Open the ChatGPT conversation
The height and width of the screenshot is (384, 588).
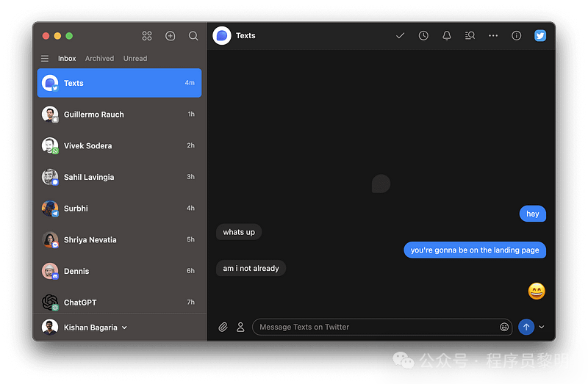[x=119, y=302]
